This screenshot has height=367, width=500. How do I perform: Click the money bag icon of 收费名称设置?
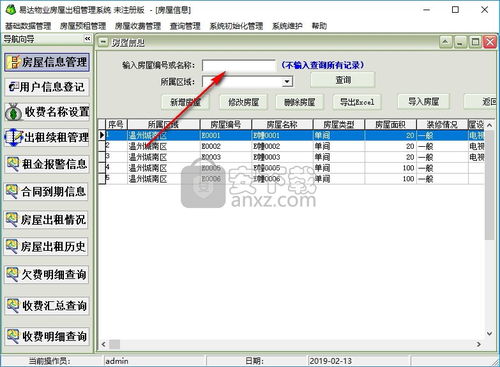tap(14, 112)
